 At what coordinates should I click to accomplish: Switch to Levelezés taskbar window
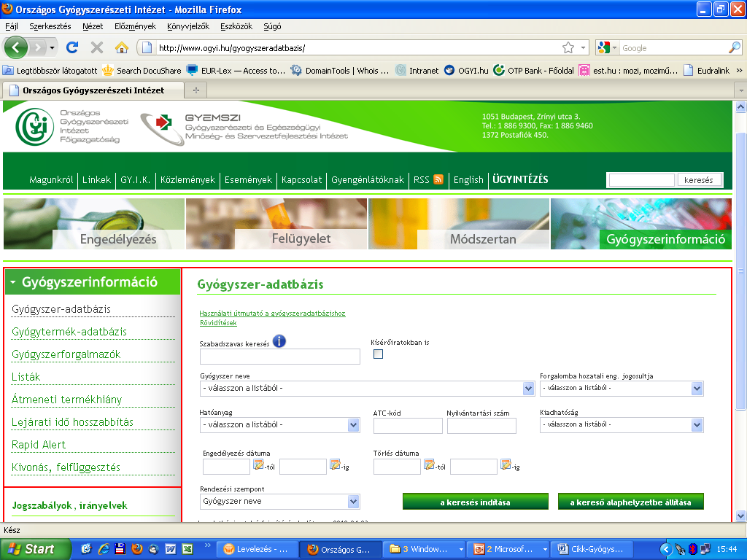258,549
